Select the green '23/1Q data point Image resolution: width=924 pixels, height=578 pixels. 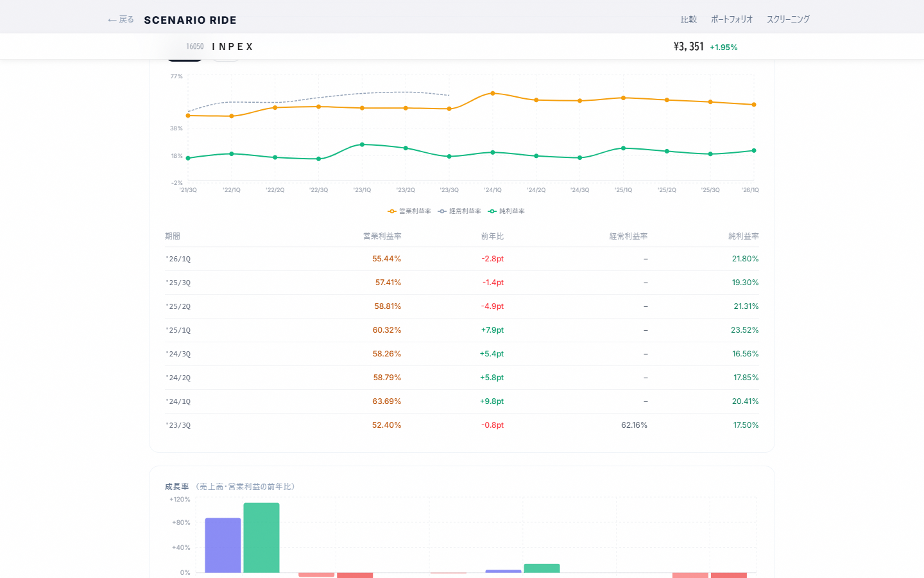coord(363,144)
